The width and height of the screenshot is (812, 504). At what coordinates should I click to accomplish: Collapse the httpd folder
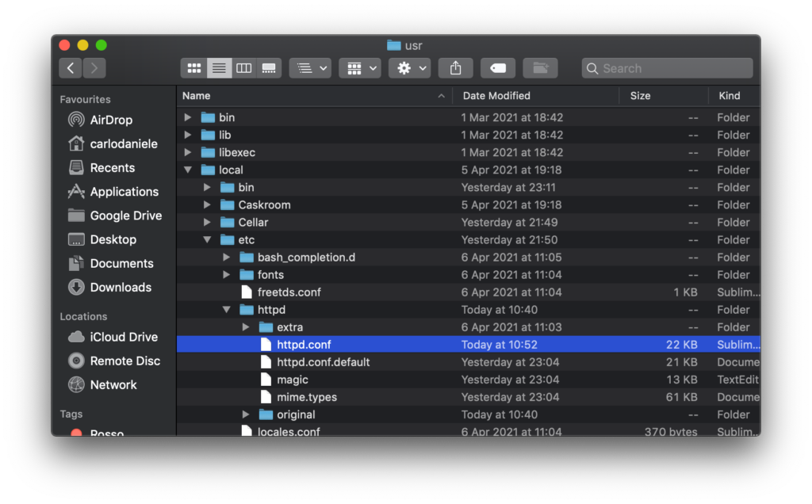point(226,309)
